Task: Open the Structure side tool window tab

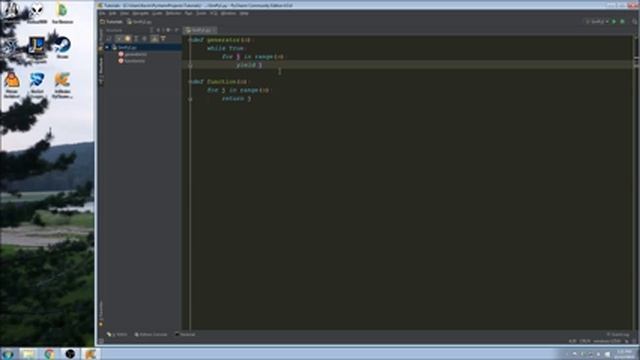Action: pos(101,70)
